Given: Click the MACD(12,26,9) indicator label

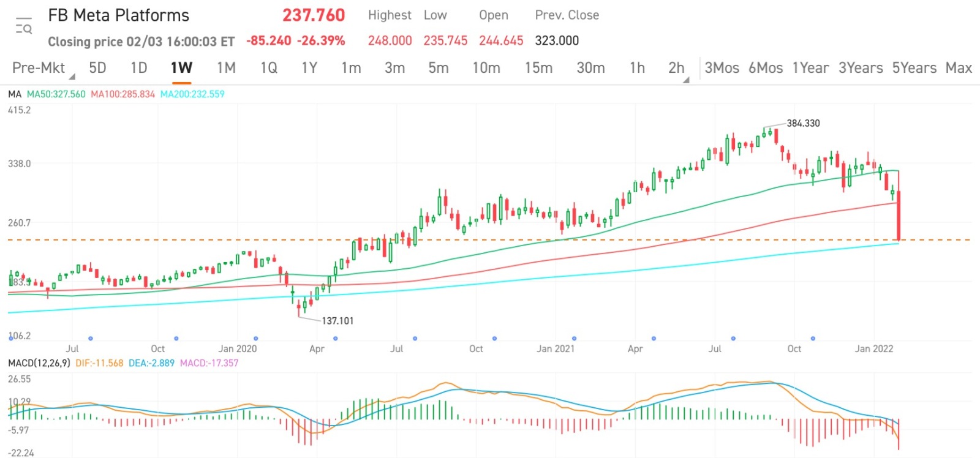Looking at the screenshot, I should click(39, 363).
